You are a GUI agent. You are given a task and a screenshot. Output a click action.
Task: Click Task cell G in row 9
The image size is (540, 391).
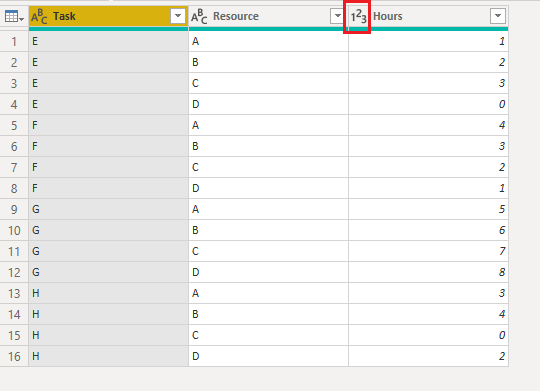coord(108,209)
